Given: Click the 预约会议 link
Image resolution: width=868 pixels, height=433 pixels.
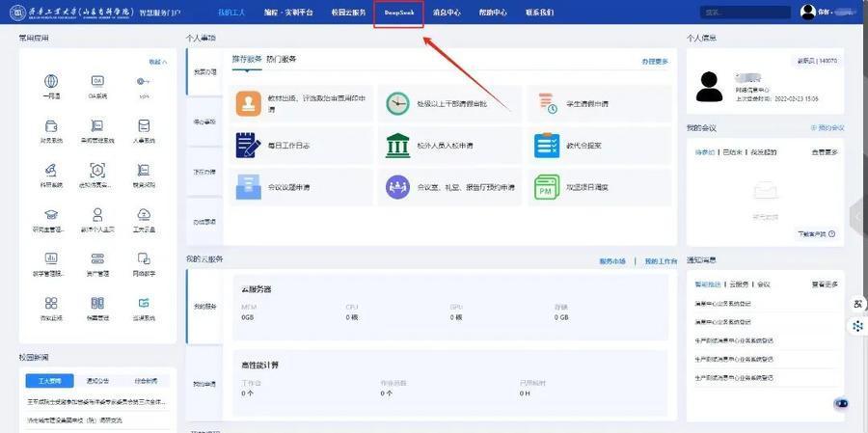Looking at the screenshot, I should (827, 127).
